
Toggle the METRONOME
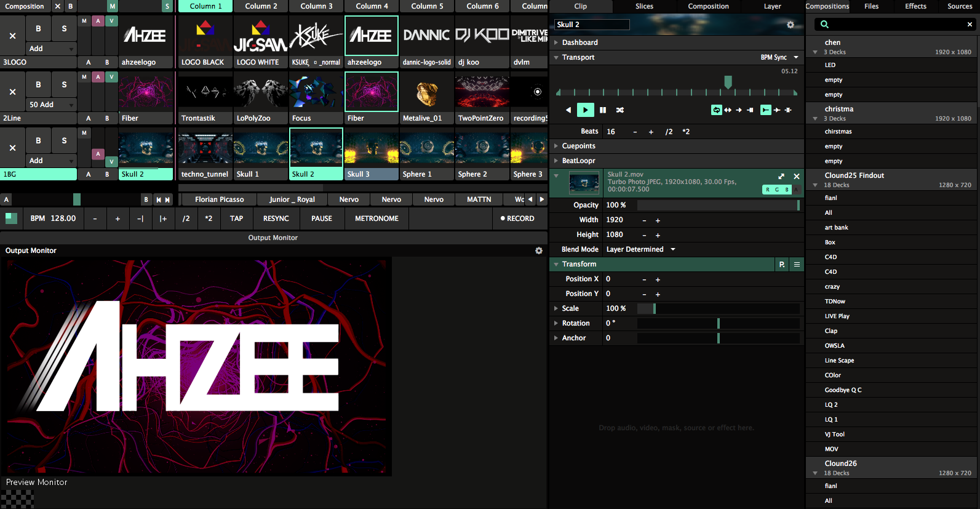(376, 218)
